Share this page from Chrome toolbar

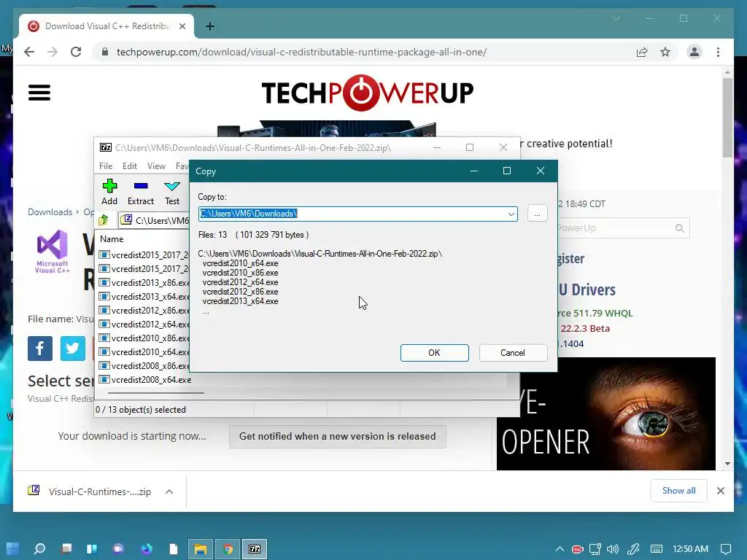pyautogui.click(x=642, y=52)
